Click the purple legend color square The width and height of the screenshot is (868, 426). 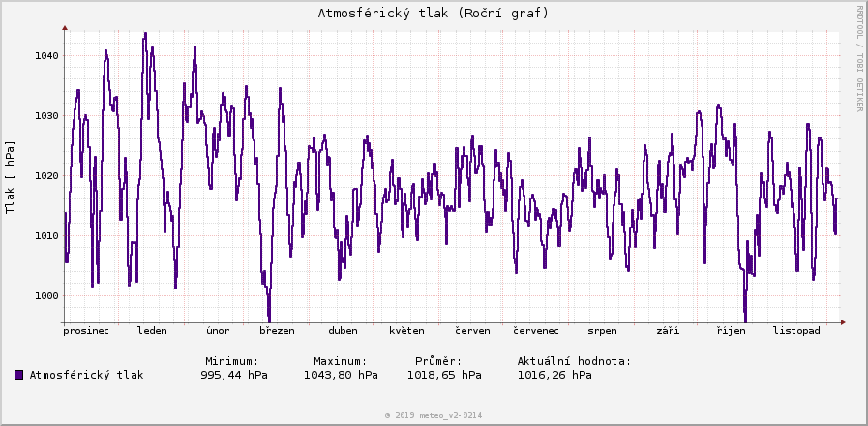[x=19, y=374]
